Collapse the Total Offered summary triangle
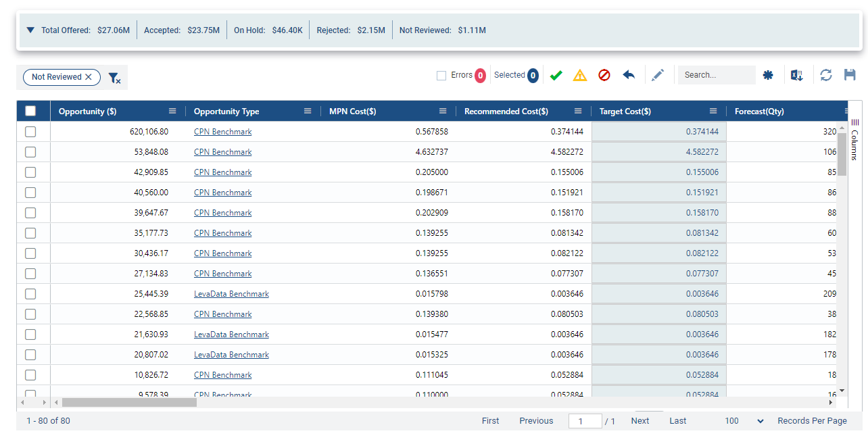This screenshot has width=868, height=446. coord(30,30)
